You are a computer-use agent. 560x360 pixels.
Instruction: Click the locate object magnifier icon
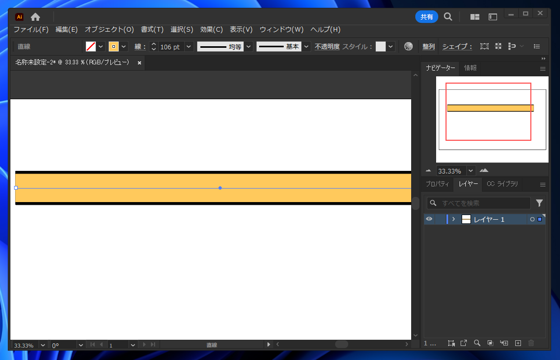[x=477, y=343]
